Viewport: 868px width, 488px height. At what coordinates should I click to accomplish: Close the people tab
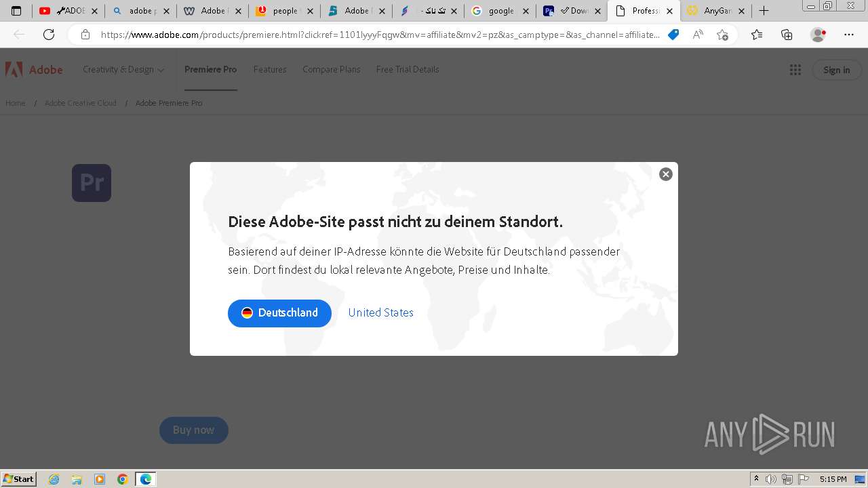pos(310,11)
